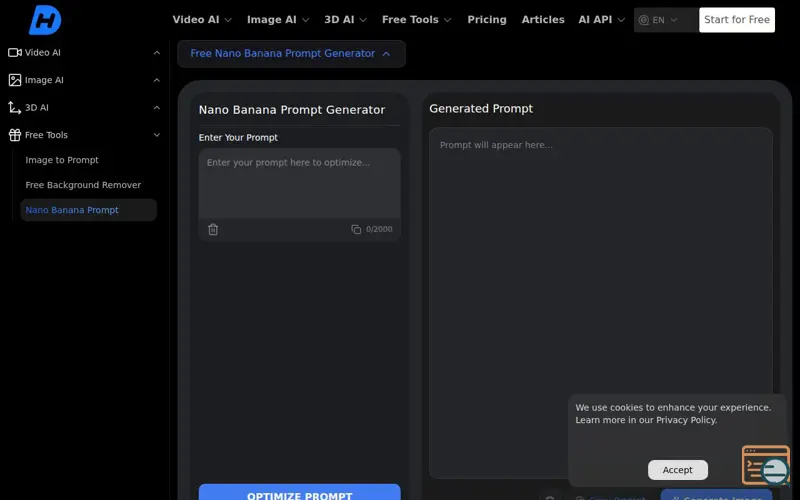Click the orange floating assistant widget icon

766,465
